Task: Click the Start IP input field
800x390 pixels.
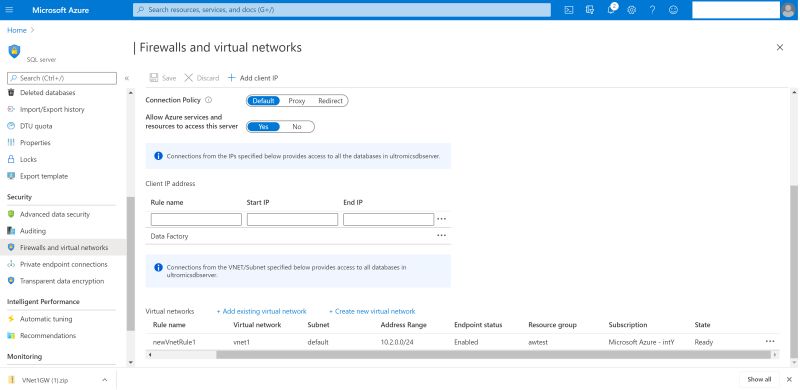Action: 292,220
